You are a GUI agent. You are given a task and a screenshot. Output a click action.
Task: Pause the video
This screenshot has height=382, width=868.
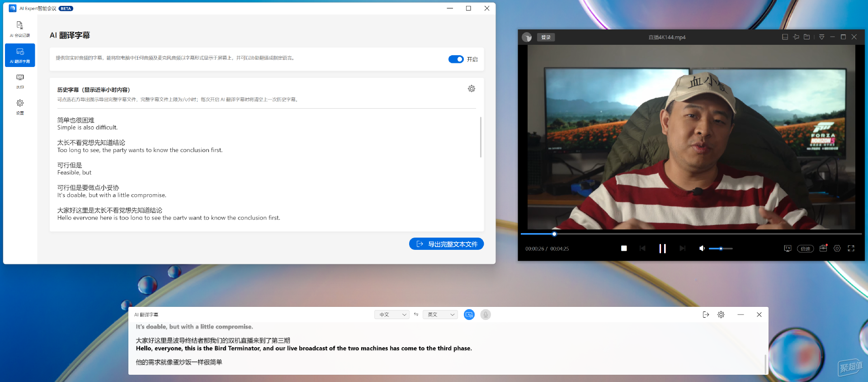pos(662,248)
